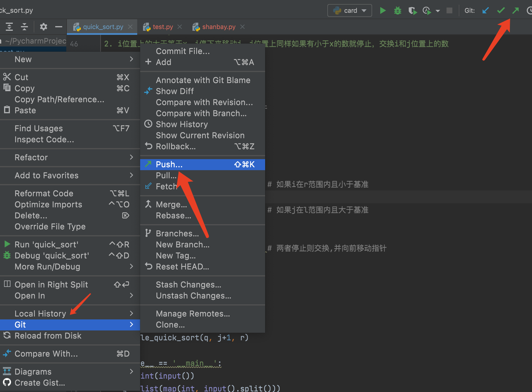Click the Git update project arrow
532x392 pixels.
pyautogui.click(x=485, y=11)
